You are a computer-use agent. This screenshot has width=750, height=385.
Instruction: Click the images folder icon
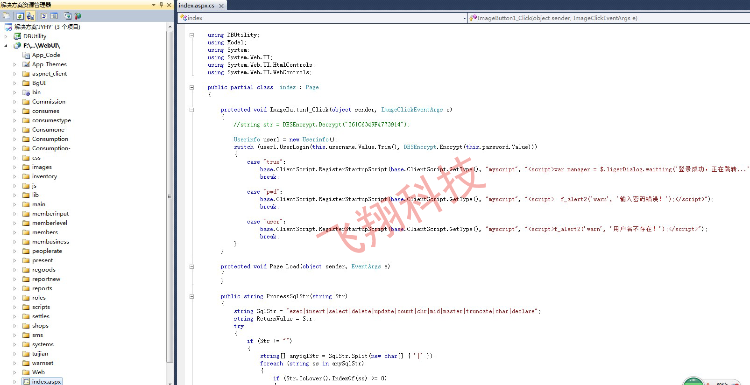26,167
